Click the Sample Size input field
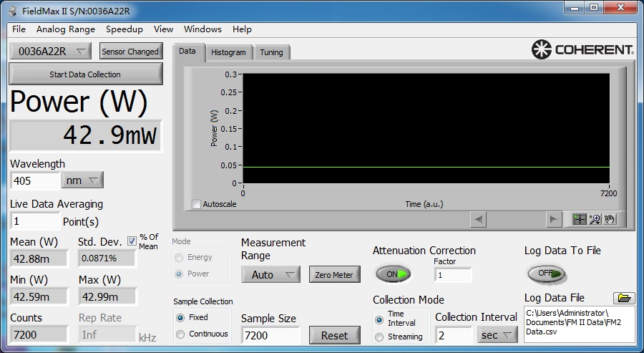The width and height of the screenshot is (644, 353). [x=270, y=334]
